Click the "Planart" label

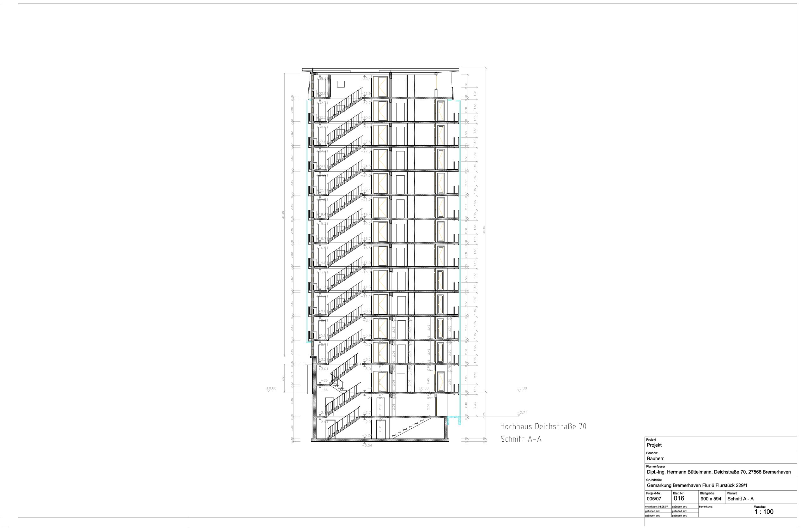click(x=732, y=493)
